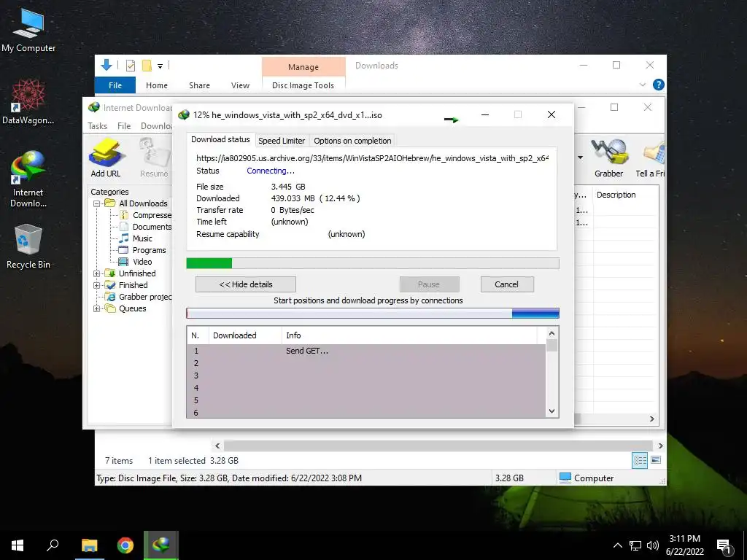Select the Video category
This screenshot has height=560, width=747.
pyautogui.click(x=135, y=262)
